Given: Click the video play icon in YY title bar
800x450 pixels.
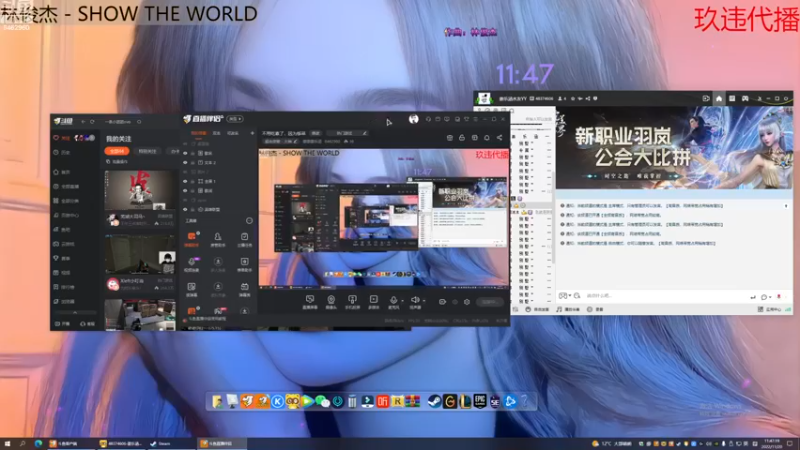Looking at the screenshot, I should tap(706, 98).
